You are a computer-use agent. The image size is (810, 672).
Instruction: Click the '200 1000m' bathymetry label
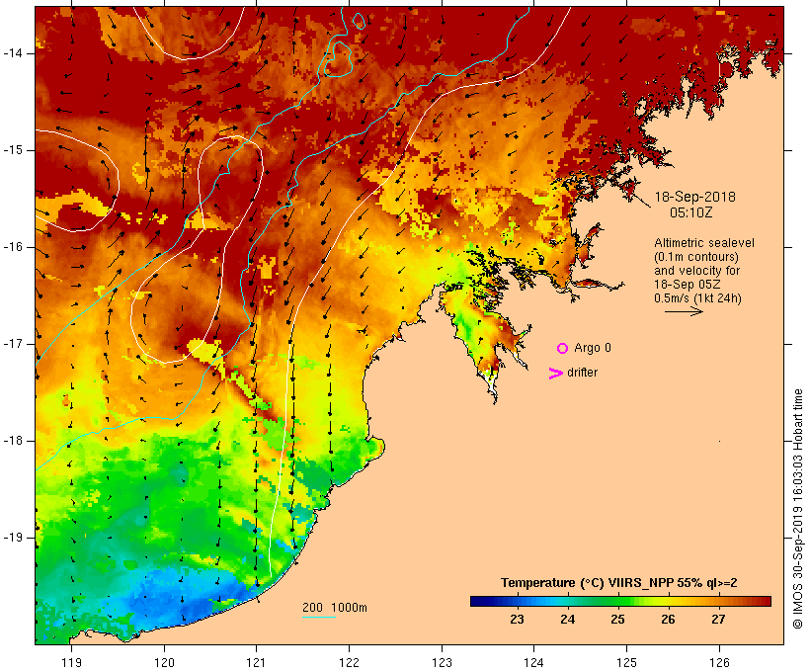click(335, 608)
